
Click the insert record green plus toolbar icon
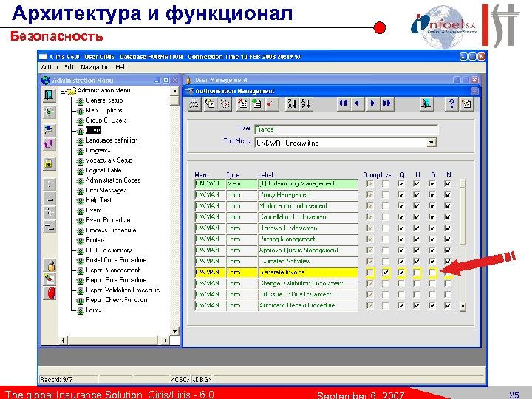(257, 103)
